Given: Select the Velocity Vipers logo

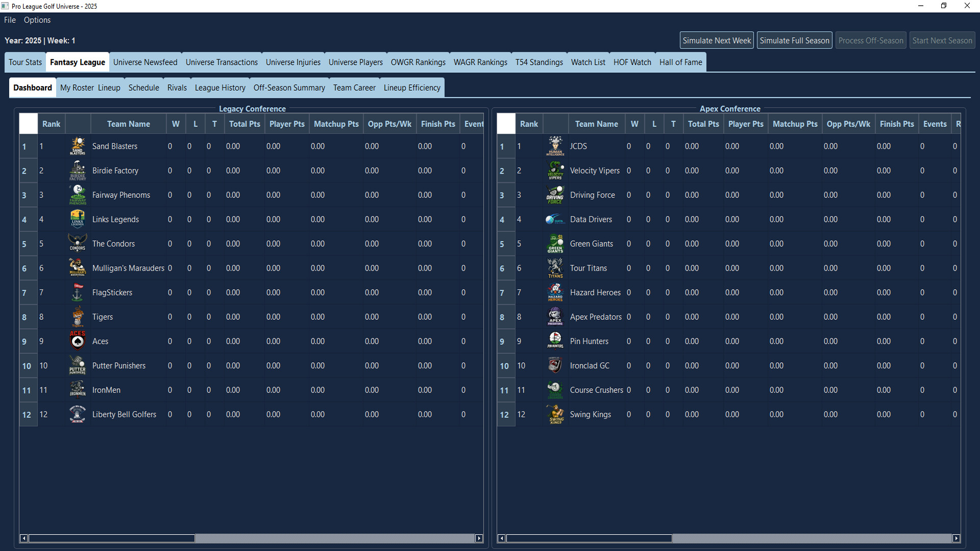Looking at the screenshot, I should coord(555,170).
